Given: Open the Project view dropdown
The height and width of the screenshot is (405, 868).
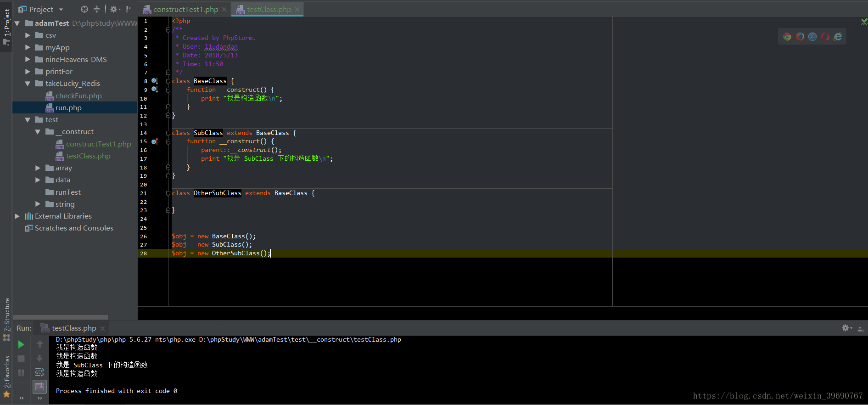Looking at the screenshot, I should [61, 9].
